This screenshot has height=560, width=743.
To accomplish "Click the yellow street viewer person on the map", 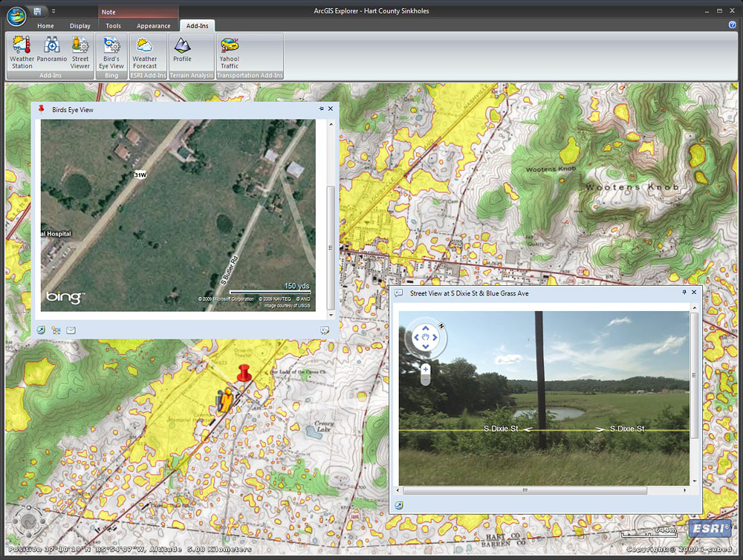I will click(x=226, y=400).
